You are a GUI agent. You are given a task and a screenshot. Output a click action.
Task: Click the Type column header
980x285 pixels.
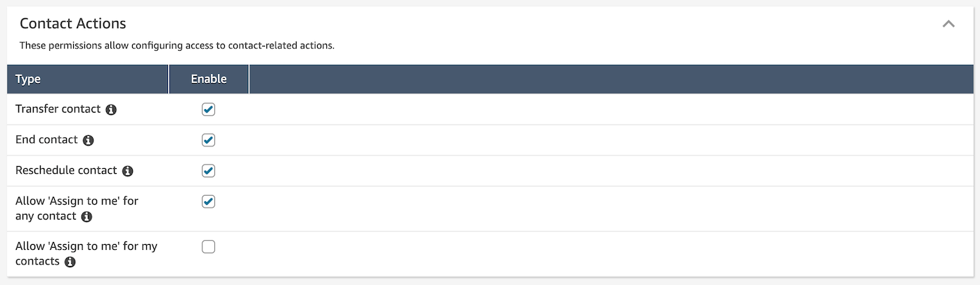(x=28, y=79)
